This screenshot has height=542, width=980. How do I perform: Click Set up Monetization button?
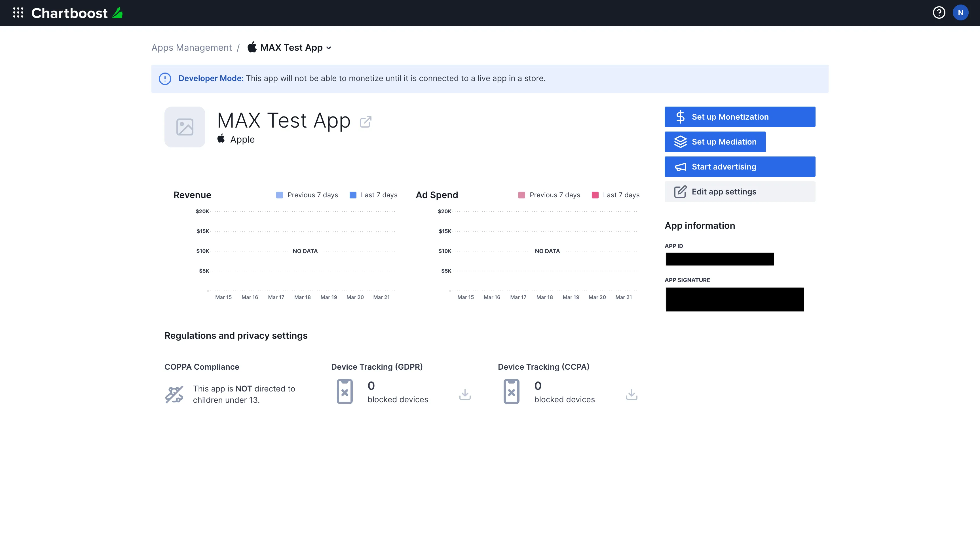click(x=740, y=117)
